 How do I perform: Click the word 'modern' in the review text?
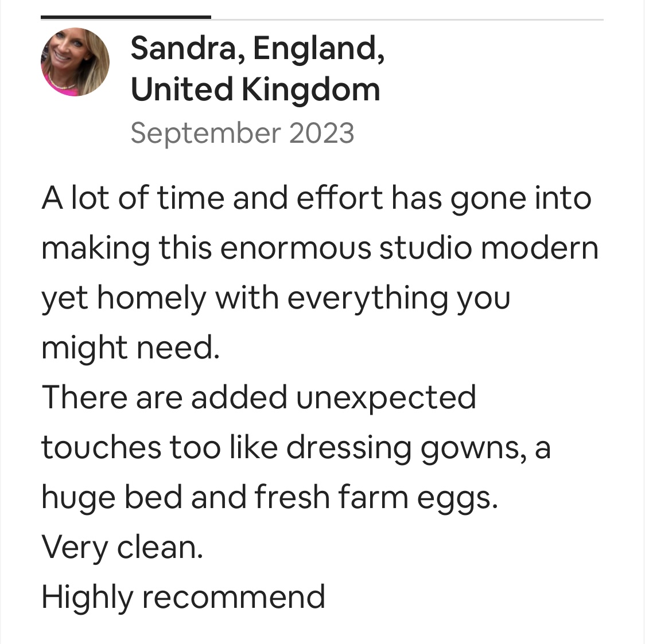click(539, 248)
